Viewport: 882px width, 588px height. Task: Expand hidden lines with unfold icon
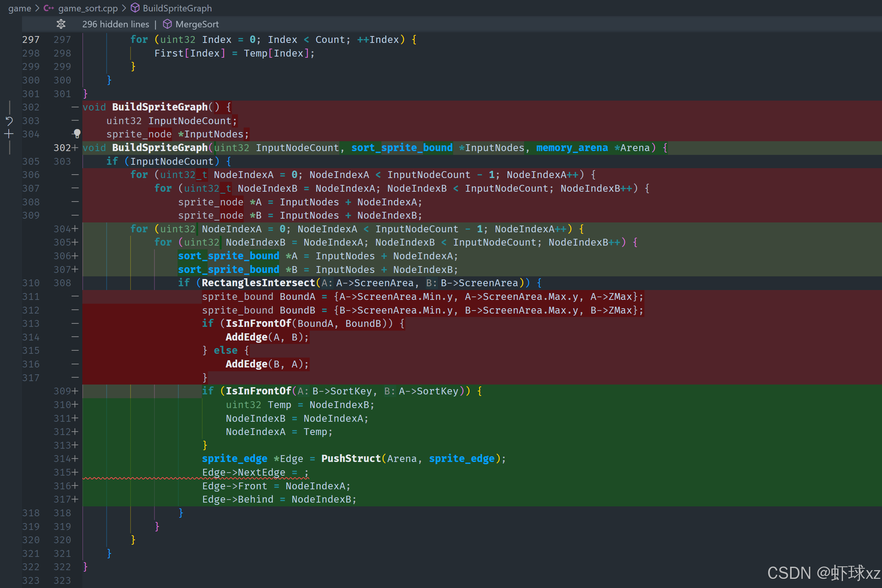point(61,24)
